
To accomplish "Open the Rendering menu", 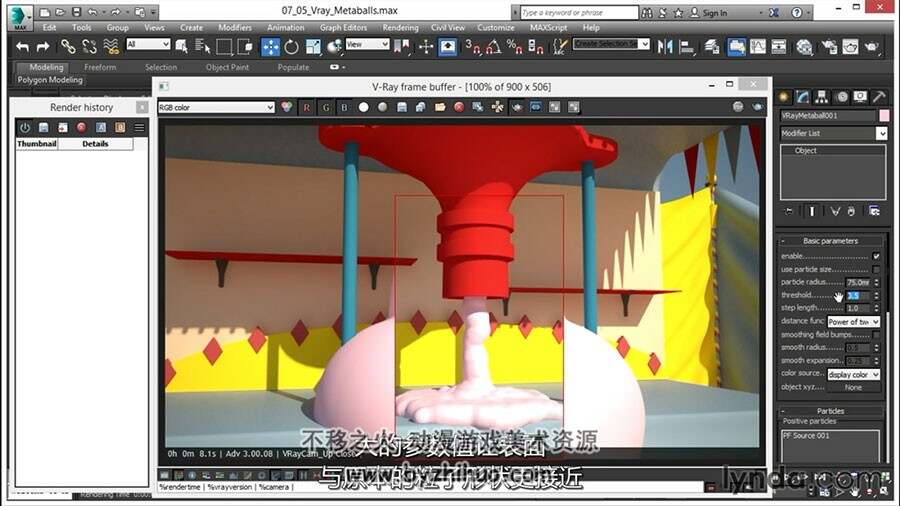I will (x=400, y=28).
